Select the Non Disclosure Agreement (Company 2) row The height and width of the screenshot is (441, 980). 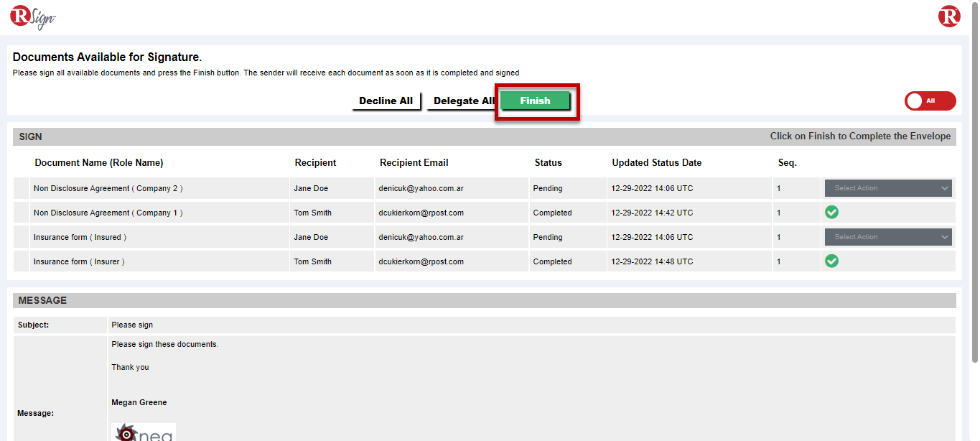point(108,188)
